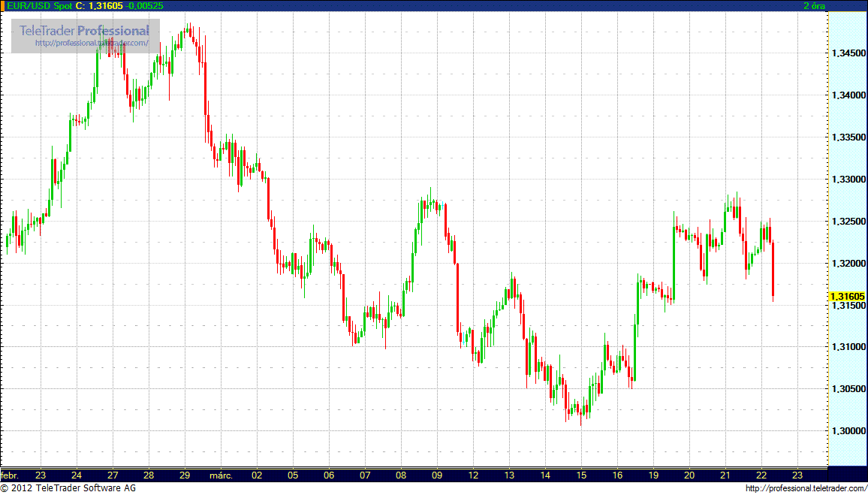Click date 29 on the time axis
This screenshot has width=868, height=495.
[185, 475]
